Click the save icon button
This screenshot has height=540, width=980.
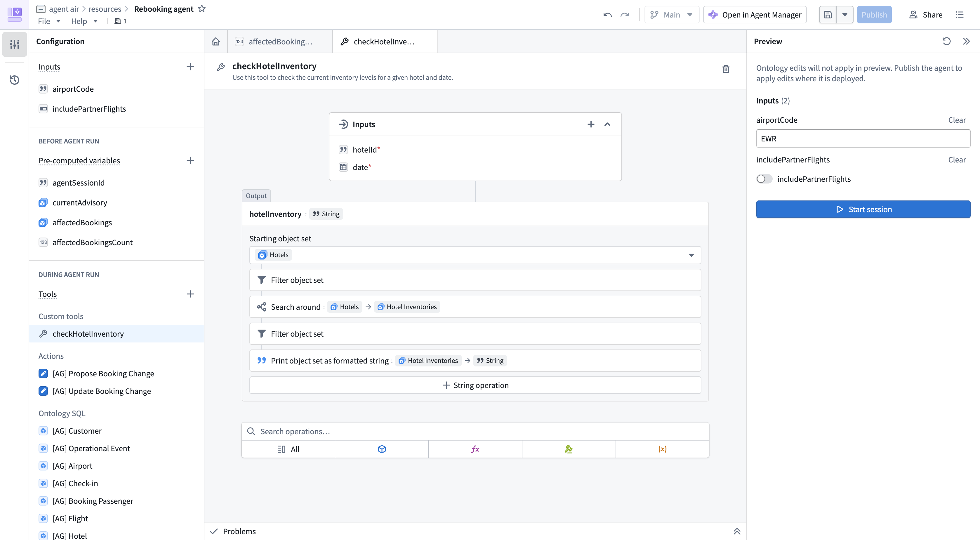(x=828, y=15)
